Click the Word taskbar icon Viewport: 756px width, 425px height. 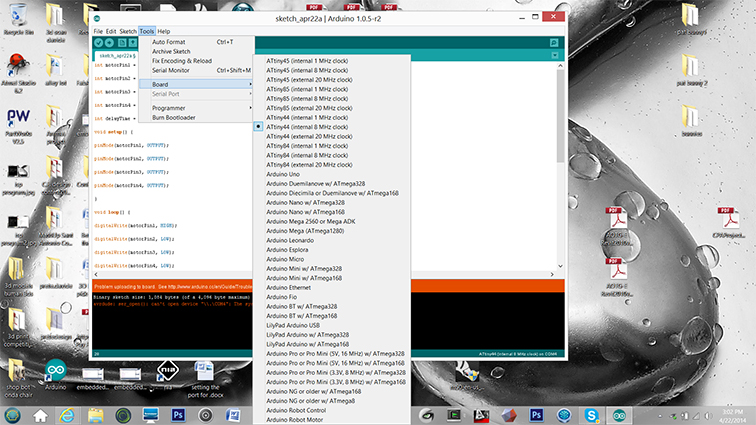pyautogui.click(x=233, y=415)
